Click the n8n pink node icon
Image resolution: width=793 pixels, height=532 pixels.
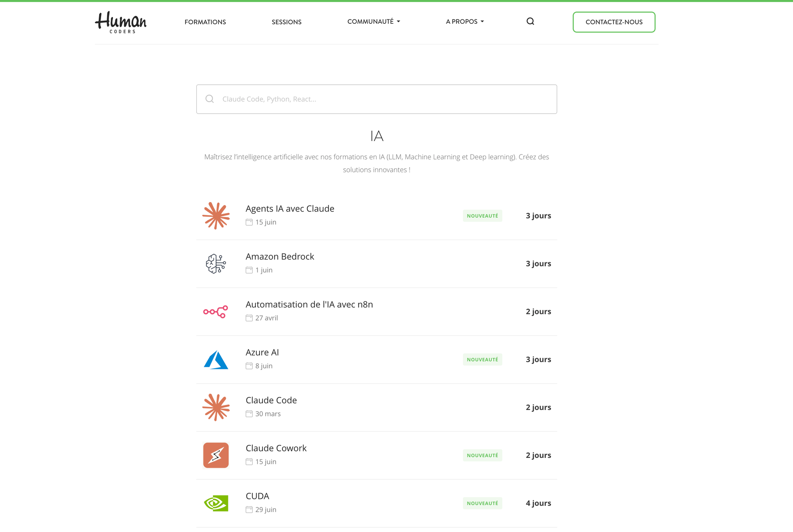click(x=216, y=312)
